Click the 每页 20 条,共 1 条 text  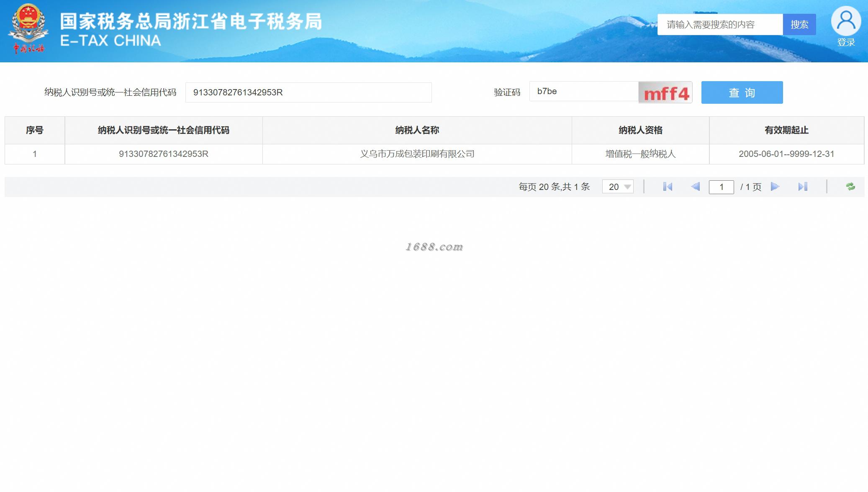554,187
